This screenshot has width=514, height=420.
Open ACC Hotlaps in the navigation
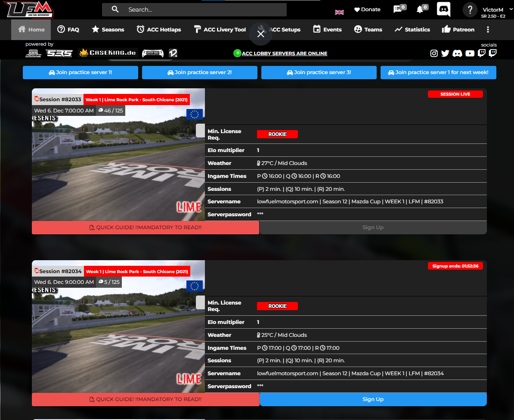coord(159,30)
